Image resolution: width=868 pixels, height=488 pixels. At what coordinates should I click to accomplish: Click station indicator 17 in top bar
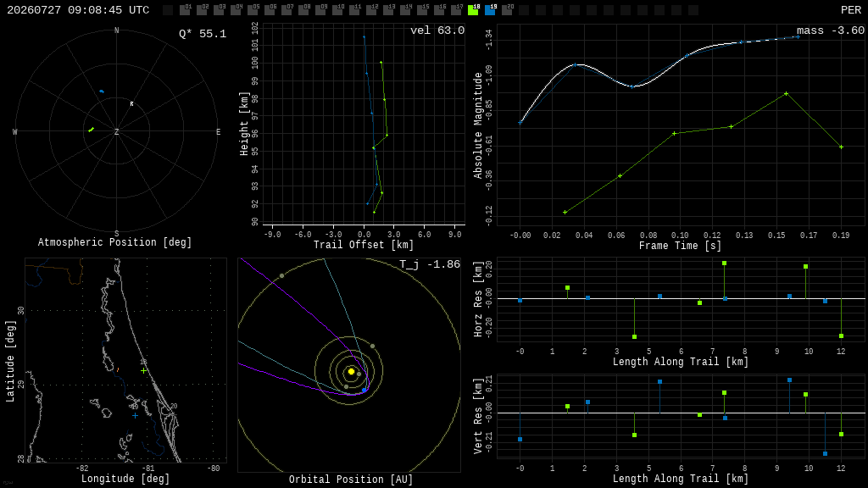click(x=456, y=10)
